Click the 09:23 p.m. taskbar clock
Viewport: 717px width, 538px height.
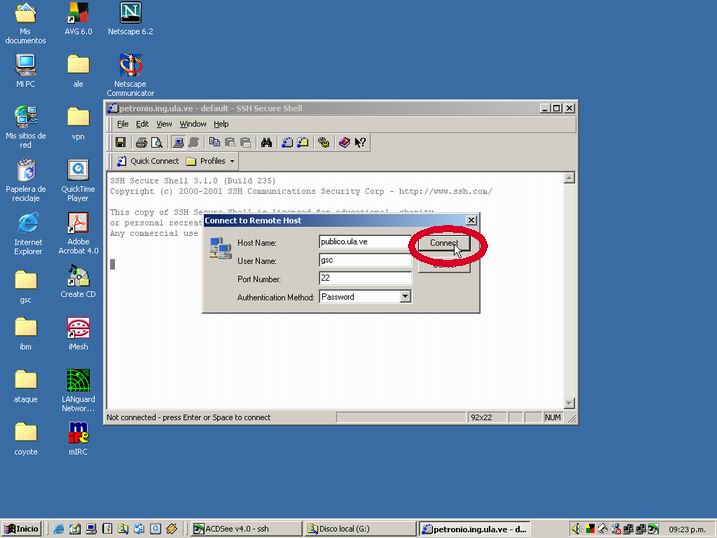click(687, 529)
